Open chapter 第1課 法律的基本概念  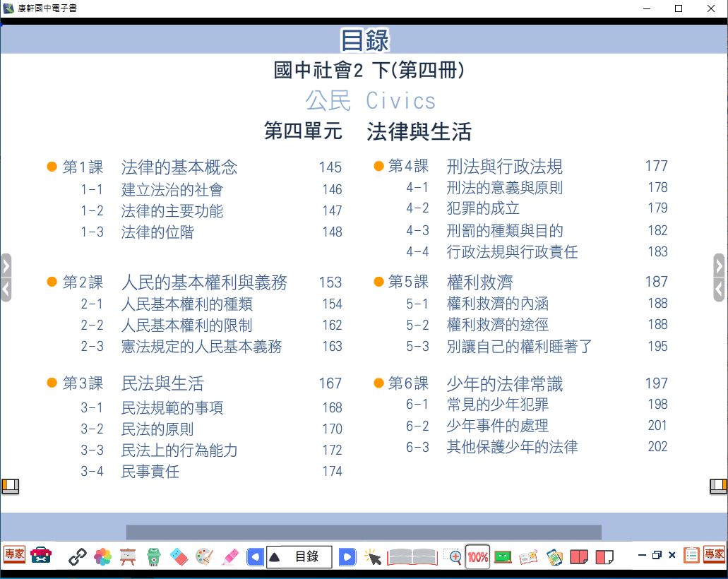[x=179, y=167]
